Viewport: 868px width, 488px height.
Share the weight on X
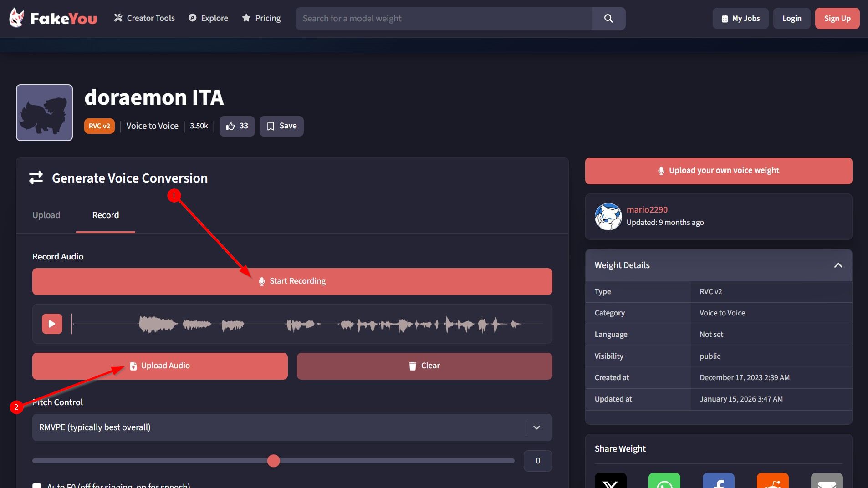[x=611, y=481]
